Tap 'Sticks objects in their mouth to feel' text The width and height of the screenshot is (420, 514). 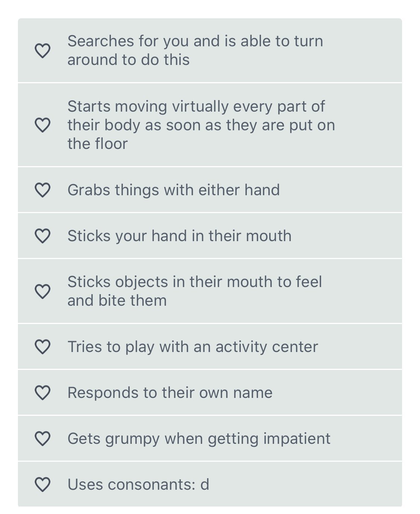click(x=195, y=282)
